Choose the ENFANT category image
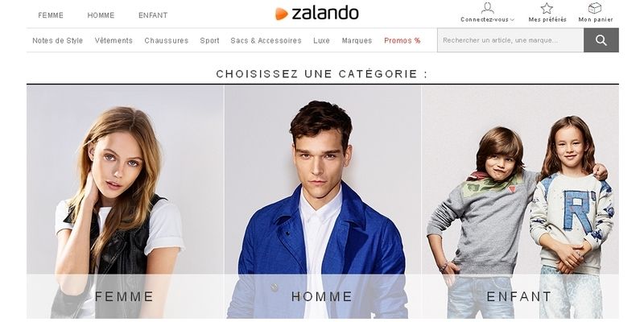The height and width of the screenshot is (322, 644). 520,202
